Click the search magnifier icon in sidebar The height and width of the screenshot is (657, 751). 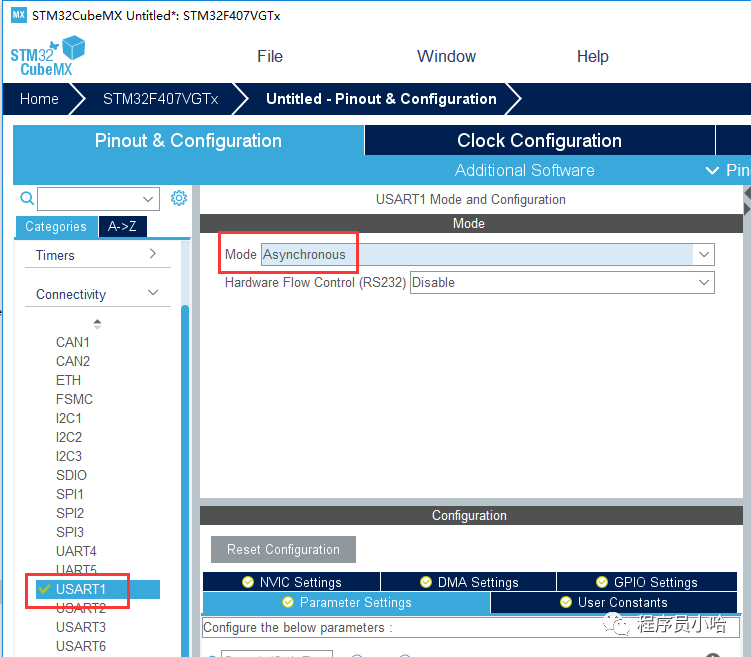(x=27, y=198)
